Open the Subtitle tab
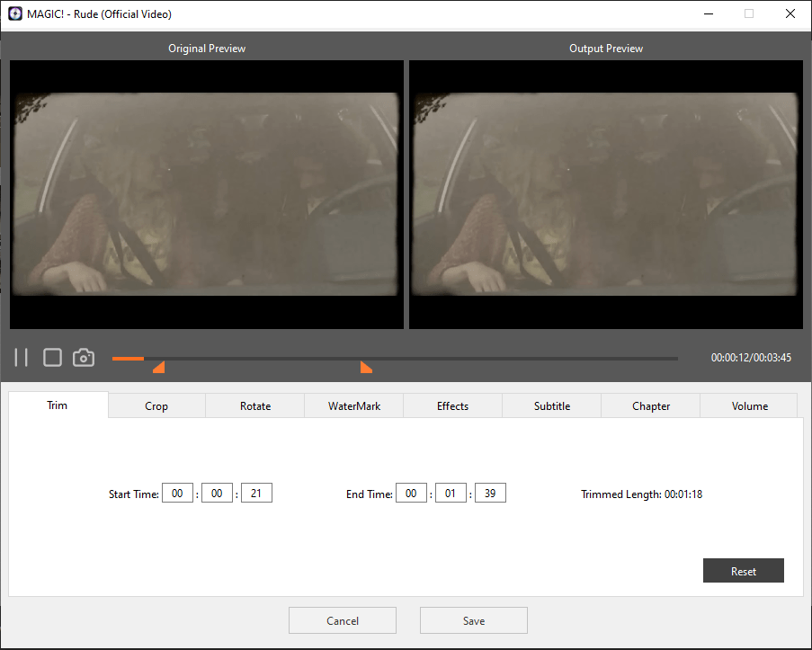The image size is (812, 650). pos(552,406)
